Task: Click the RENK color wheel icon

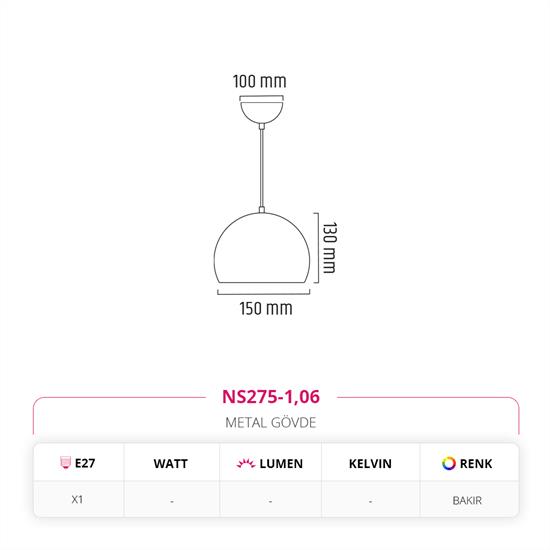Action: 449,463
